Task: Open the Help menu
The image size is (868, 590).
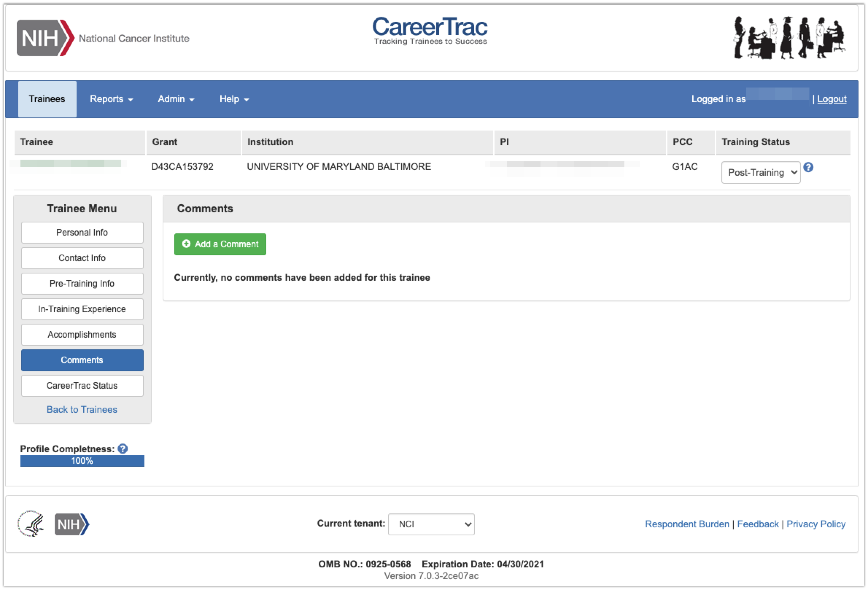Action: click(x=234, y=99)
